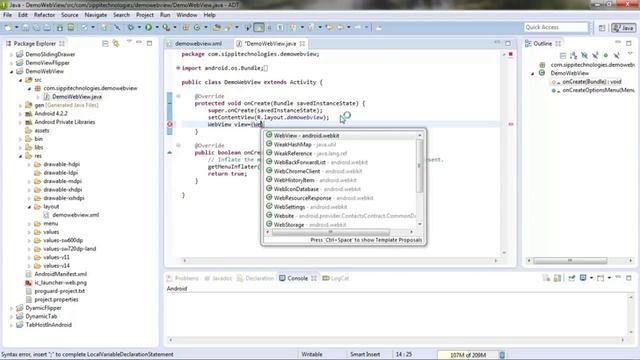
Task: Click the error marker on line 14 gutter
Action: tap(170, 124)
